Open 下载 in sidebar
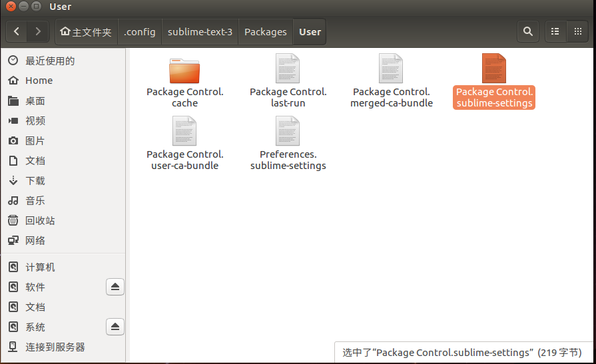The height and width of the screenshot is (364, 596). [63, 181]
